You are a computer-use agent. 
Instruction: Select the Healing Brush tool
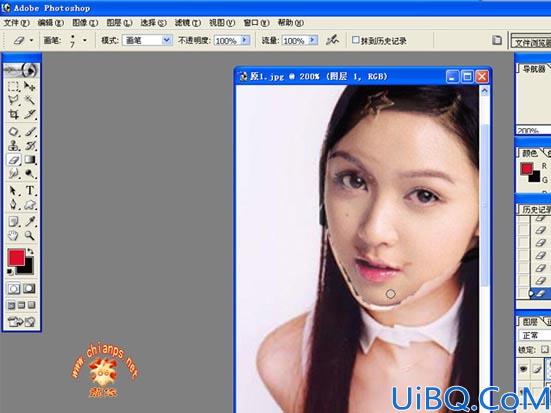pyautogui.click(x=13, y=132)
